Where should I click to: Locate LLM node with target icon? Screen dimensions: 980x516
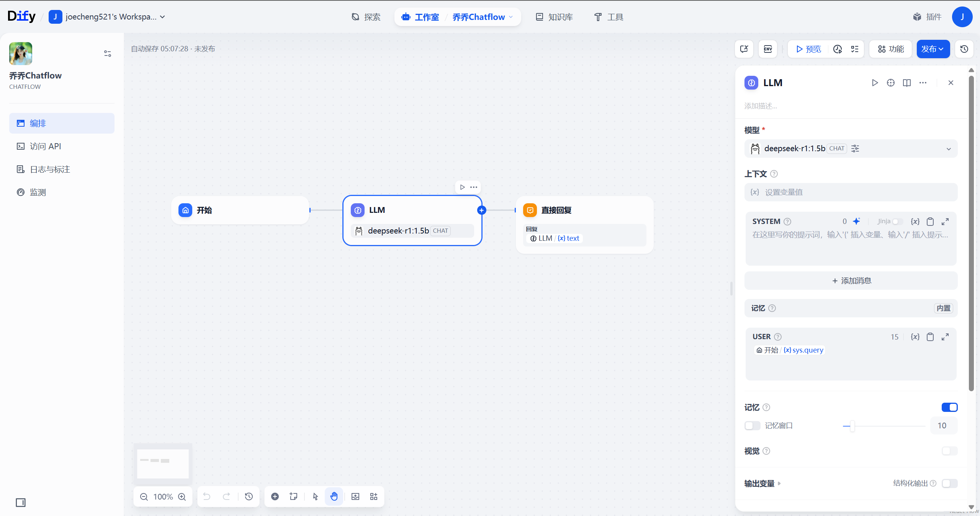891,83
